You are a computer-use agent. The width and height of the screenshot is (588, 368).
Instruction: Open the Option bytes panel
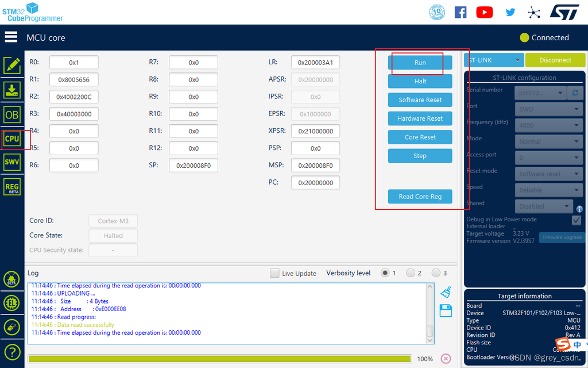(x=12, y=114)
